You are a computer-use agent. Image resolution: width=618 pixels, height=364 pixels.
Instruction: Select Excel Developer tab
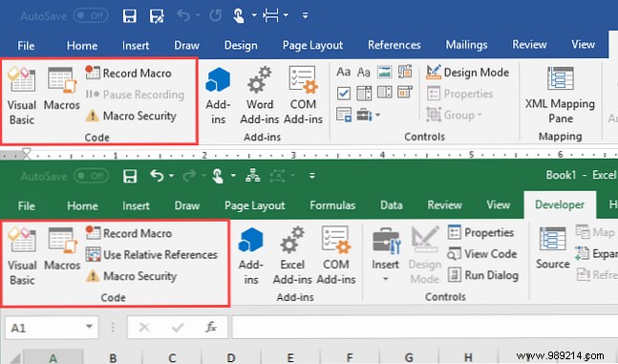560,204
